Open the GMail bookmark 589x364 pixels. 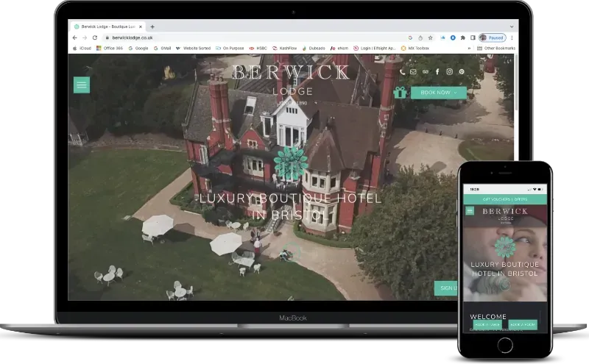(x=162, y=49)
